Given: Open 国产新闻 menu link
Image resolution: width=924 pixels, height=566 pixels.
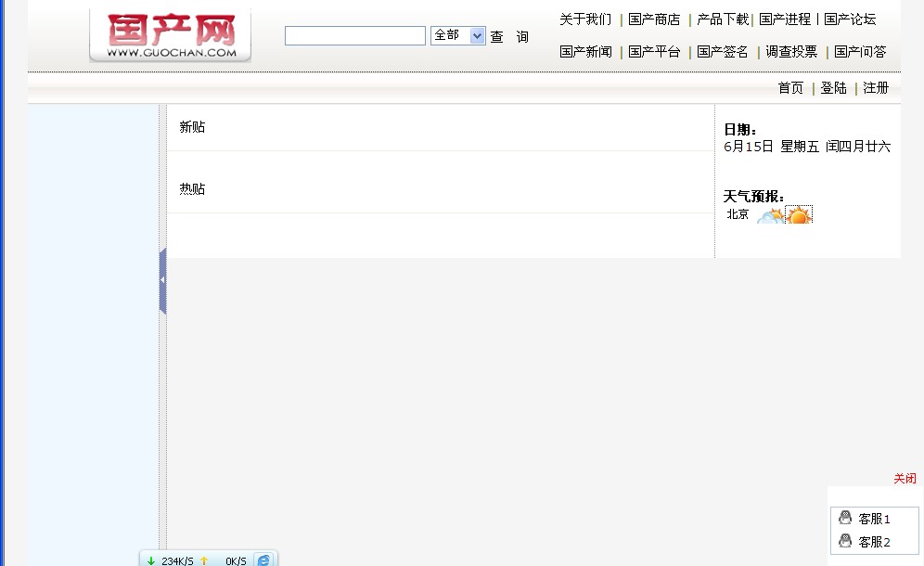Looking at the screenshot, I should [x=585, y=52].
